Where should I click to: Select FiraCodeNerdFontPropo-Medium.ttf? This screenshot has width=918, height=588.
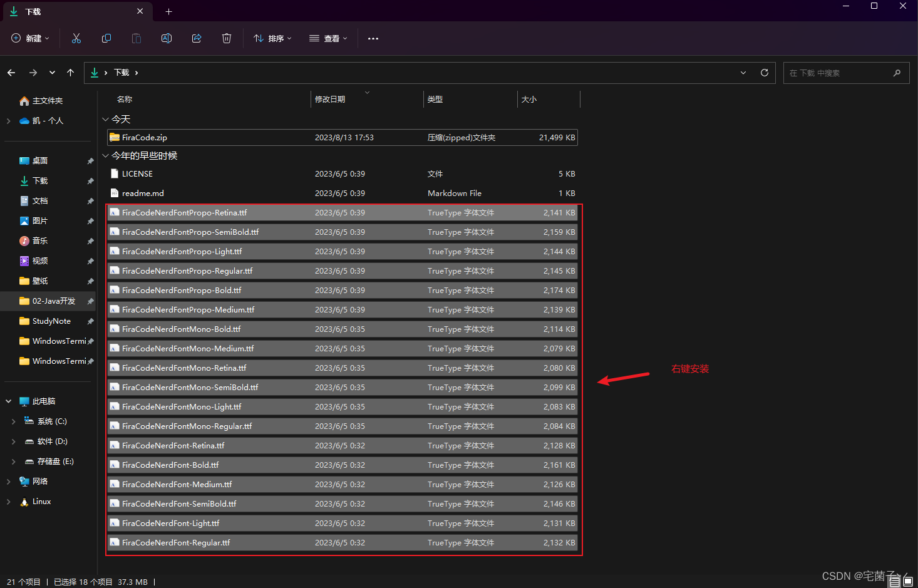pyautogui.click(x=343, y=309)
